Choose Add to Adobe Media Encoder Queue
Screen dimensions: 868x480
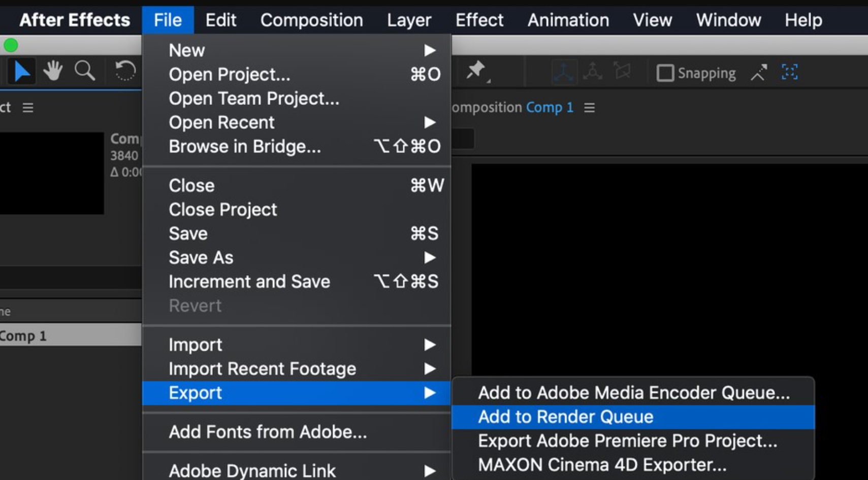coord(633,392)
